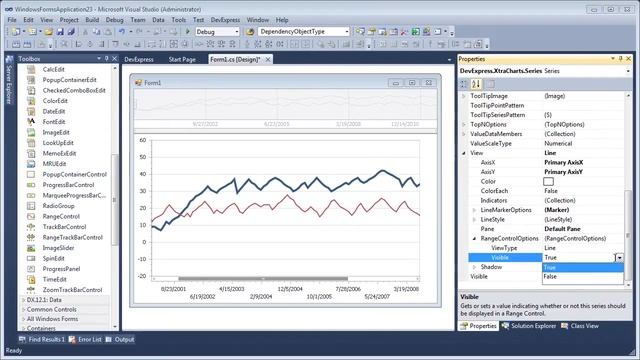
Task: Click the Save floppy disk icon
Action: tap(60, 31)
